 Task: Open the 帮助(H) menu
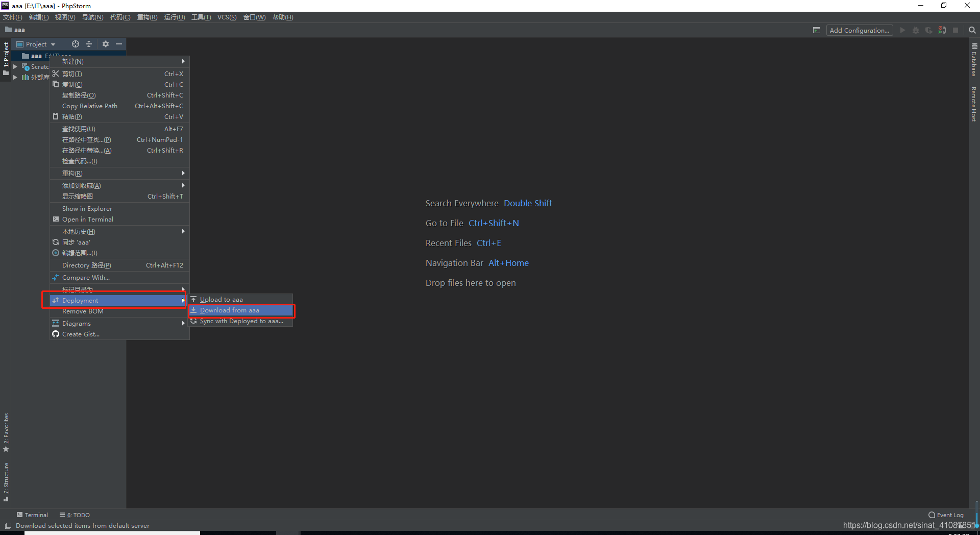(283, 17)
